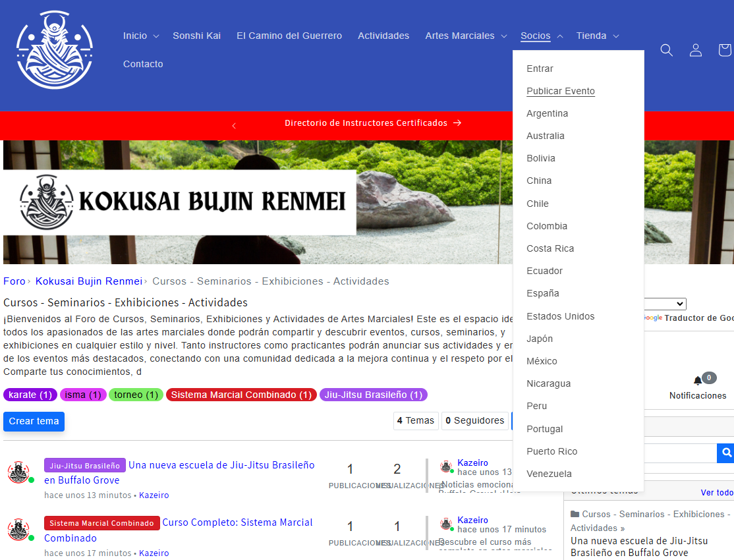Expand the Inicio menu chevron

click(x=156, y=36)
